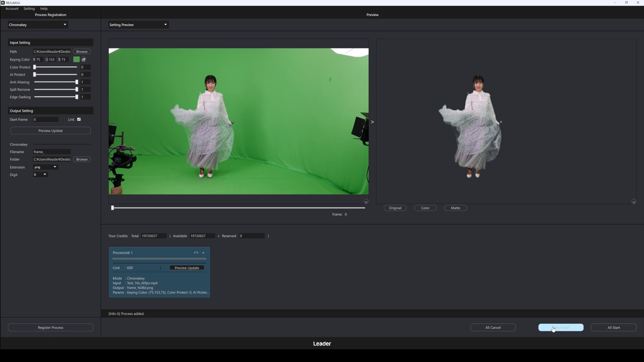Click the Filename field containing frame_

click(52, 152)
